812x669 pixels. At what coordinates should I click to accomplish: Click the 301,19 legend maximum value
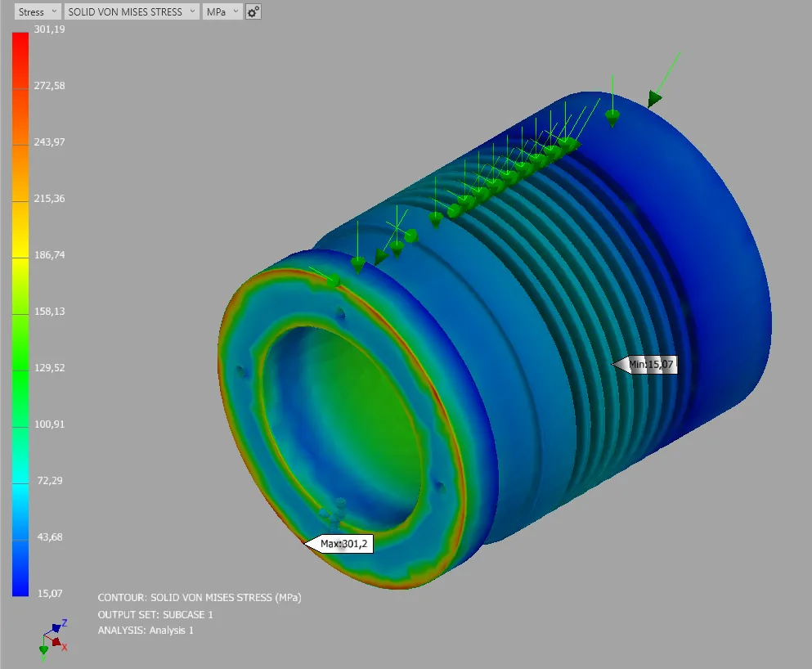point(50,29)
